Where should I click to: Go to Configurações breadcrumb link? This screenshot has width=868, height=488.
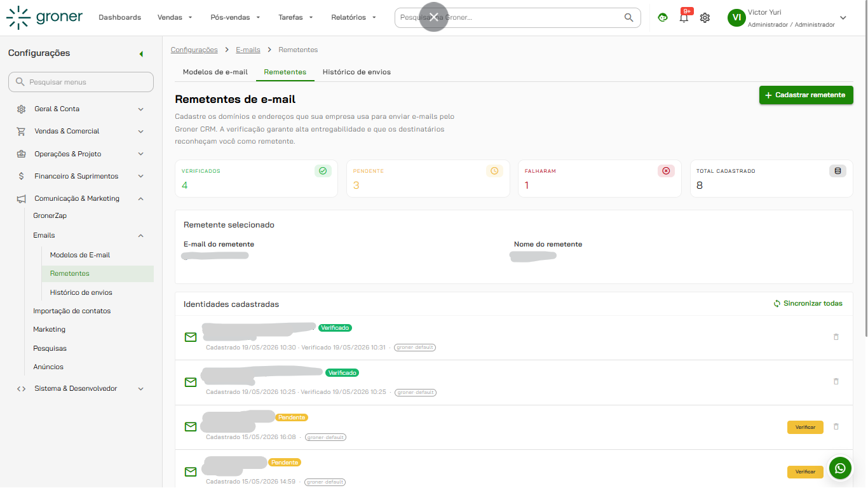pos(194,50)
